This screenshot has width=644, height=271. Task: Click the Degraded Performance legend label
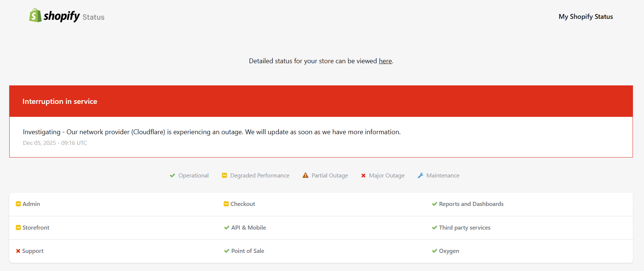click(x=260, y=176)
